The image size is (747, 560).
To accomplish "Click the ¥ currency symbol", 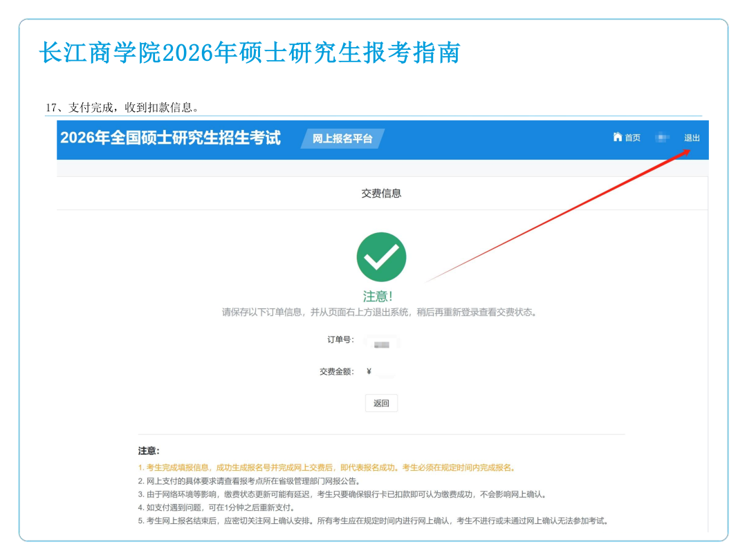I will pyautogui.click(x=369, y=372).
